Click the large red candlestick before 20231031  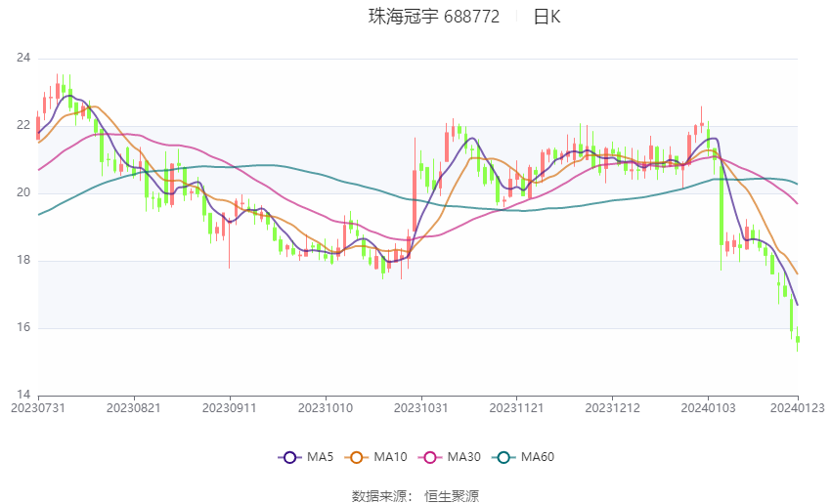[x=415, y=199]
